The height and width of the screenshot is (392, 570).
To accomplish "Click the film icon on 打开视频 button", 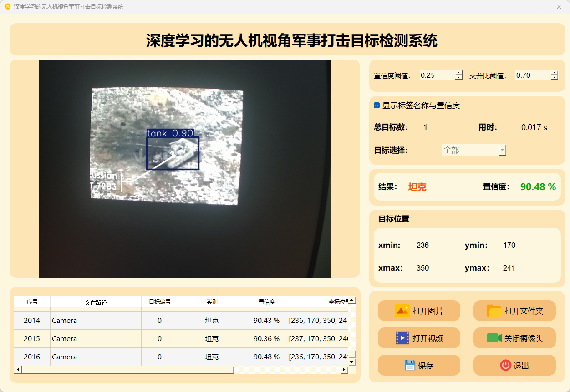I will 402,338.
